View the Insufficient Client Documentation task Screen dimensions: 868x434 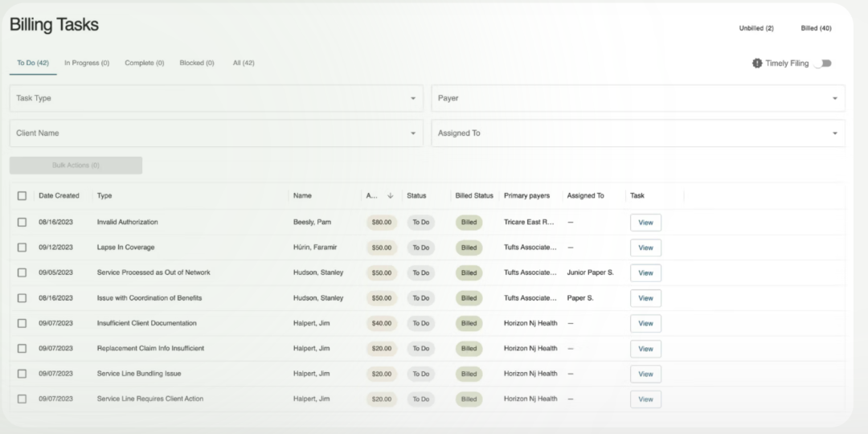[x=645, y=323]
